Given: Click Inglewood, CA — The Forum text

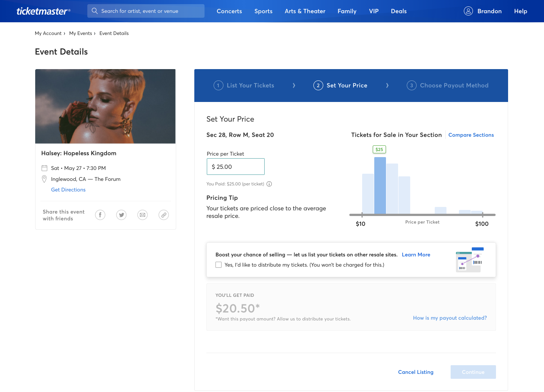Looking at the screenshot, I should [86, 179].
